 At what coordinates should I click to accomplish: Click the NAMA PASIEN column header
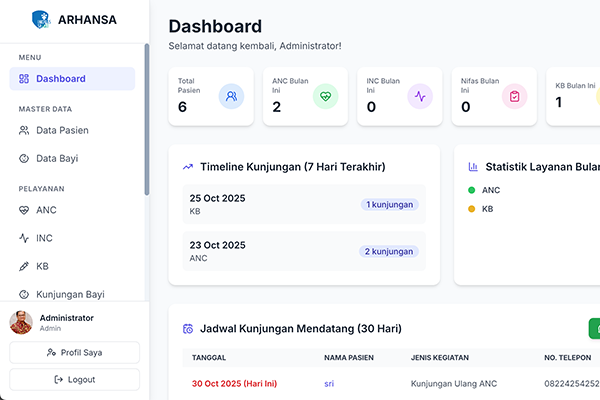tap(349, 358)
